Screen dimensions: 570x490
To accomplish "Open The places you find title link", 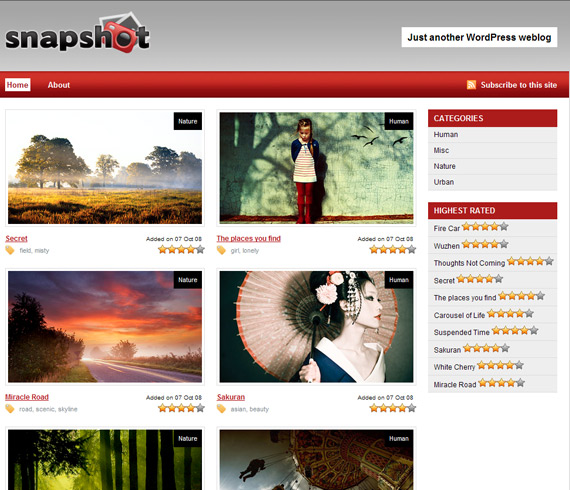I will tap(249, 238).
